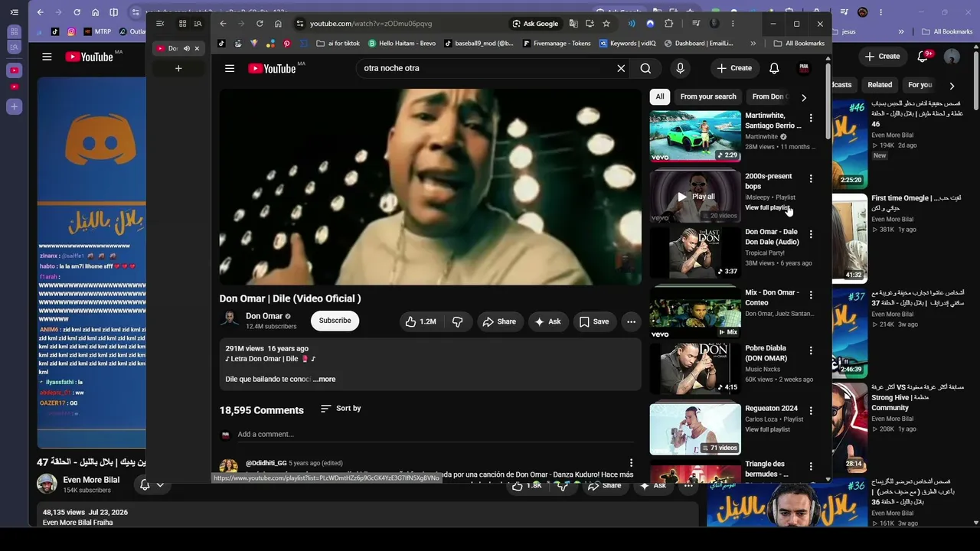
Task: Open the extensions puzzle icon in front window
Action: pos(668,24)
